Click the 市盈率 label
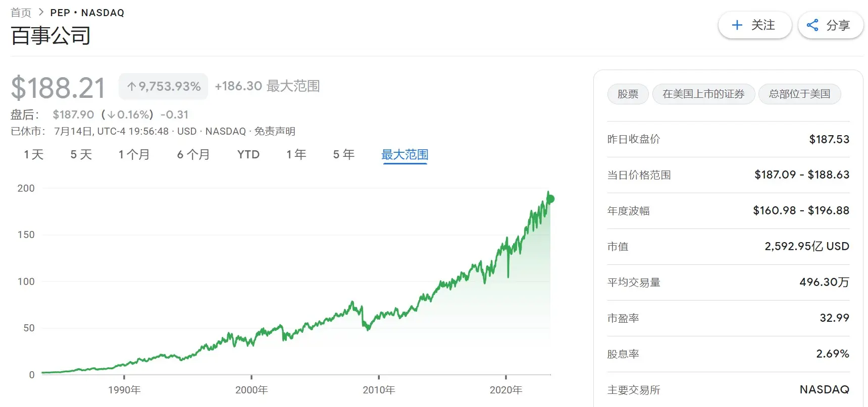The width and height of the screenshot is (868, 407). click(623, 318)
